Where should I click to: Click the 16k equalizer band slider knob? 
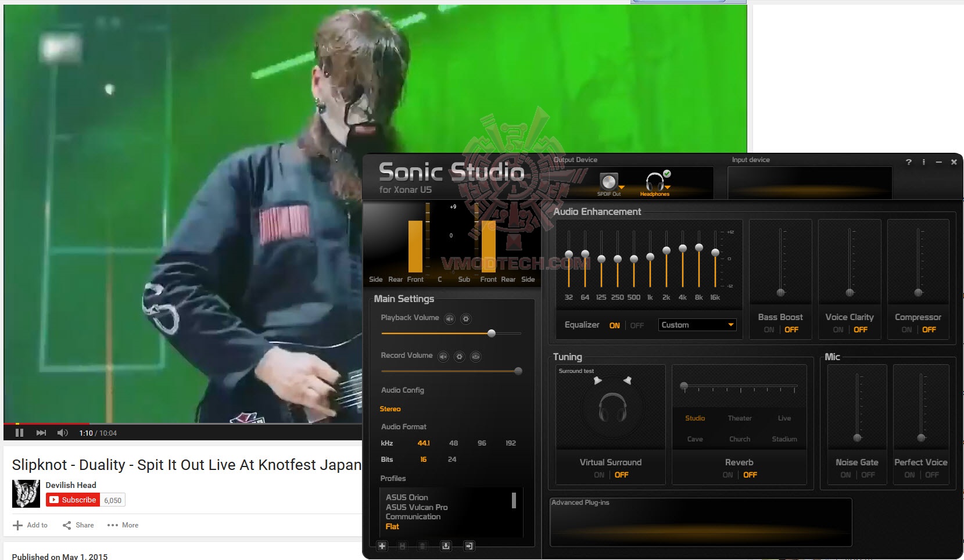pyautogui.click(x=715, y=252)
